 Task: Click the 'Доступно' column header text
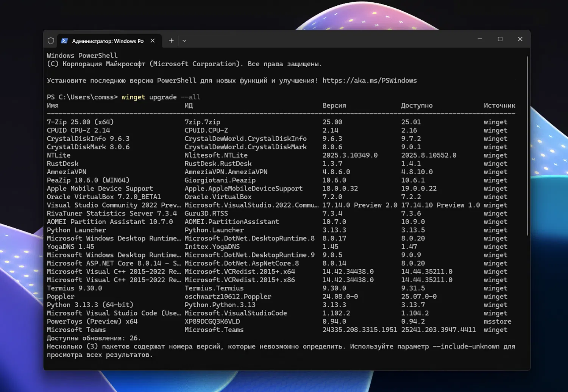[417, 105]
